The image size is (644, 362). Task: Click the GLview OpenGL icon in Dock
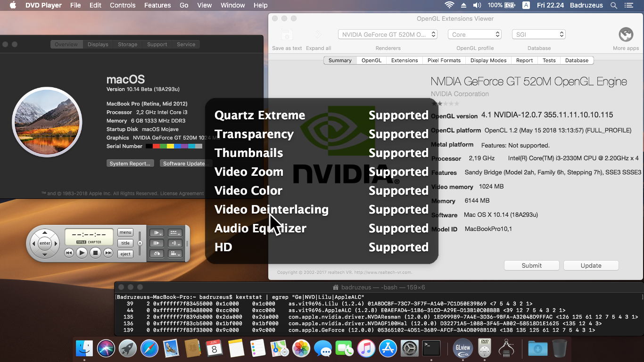[463, 349]
